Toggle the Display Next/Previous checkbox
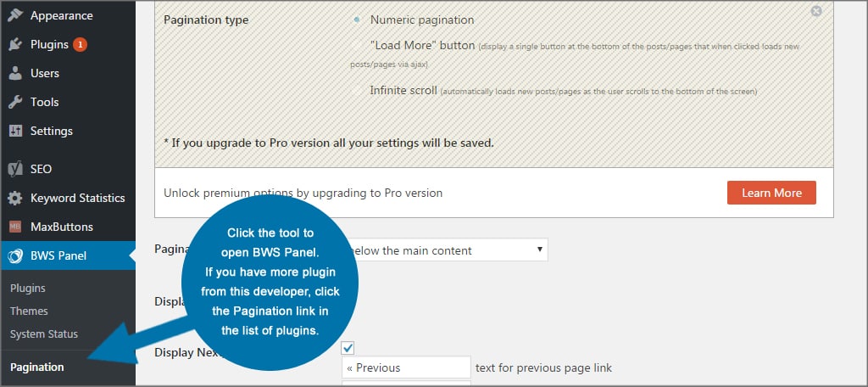The width and height of the screenshot is (868, 387). pyautogui.click(x=348, y=348)
